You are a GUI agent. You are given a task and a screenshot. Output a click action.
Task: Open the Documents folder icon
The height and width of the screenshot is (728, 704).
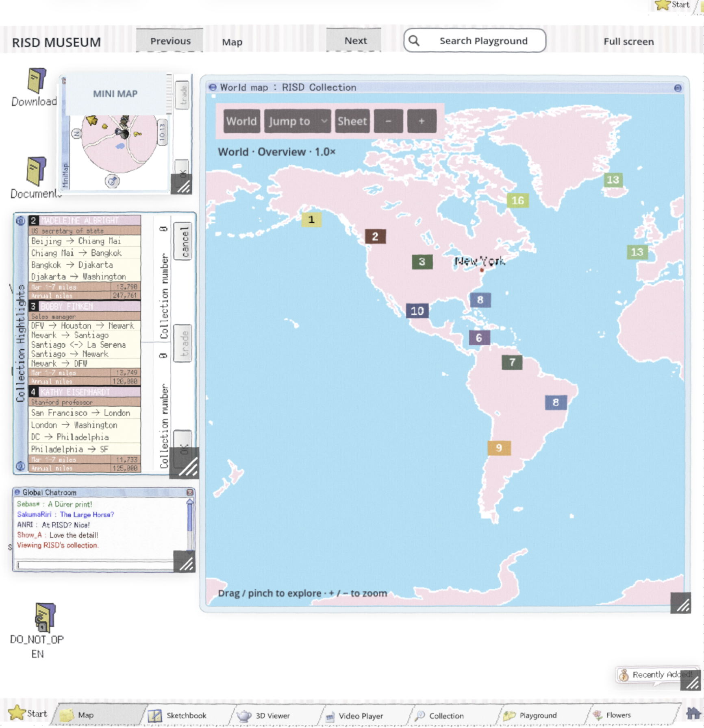pos(36,171)
